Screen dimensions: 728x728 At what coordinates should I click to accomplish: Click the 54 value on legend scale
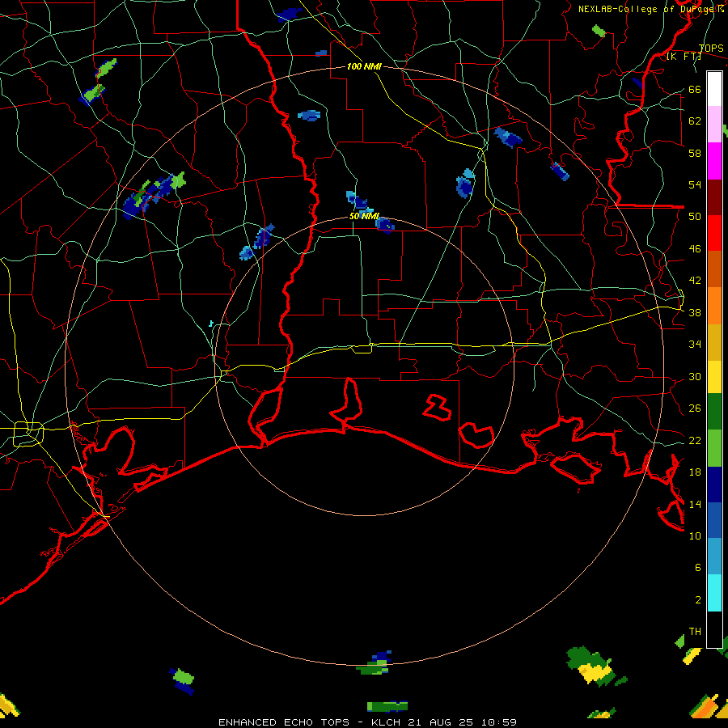pyautogui.click(x=695, y=184)
